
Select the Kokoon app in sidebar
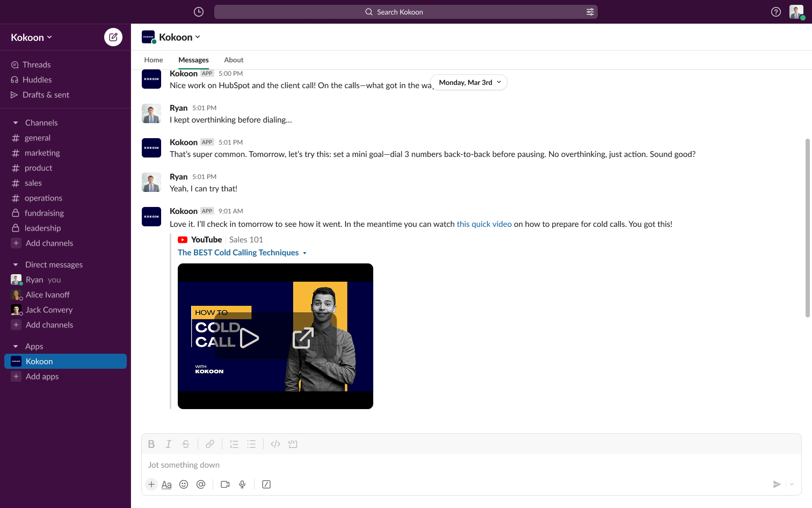pyautogui.click(x=66, y=361)
